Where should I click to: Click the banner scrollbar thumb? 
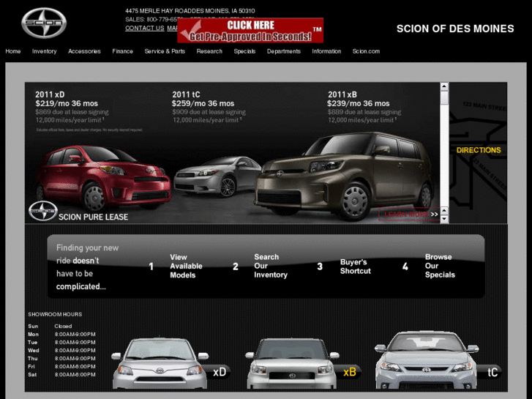pyautogui.click(x=444, y=98)
